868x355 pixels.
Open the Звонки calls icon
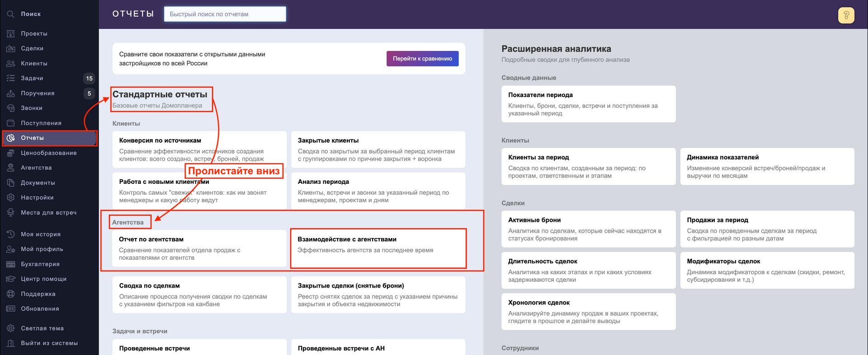11,108
